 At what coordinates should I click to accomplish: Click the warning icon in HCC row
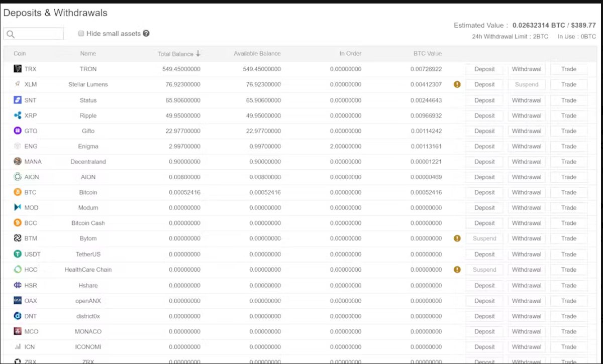(x=457, y=270)
